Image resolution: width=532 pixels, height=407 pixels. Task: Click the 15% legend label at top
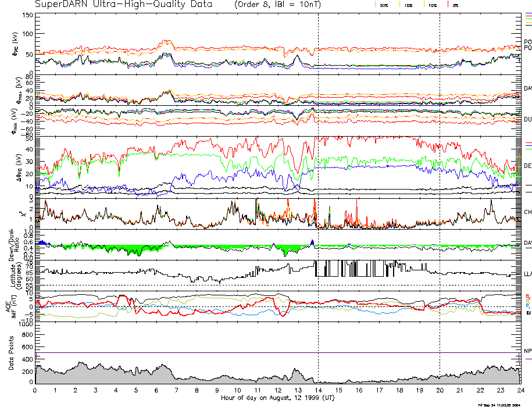(408, 5)
